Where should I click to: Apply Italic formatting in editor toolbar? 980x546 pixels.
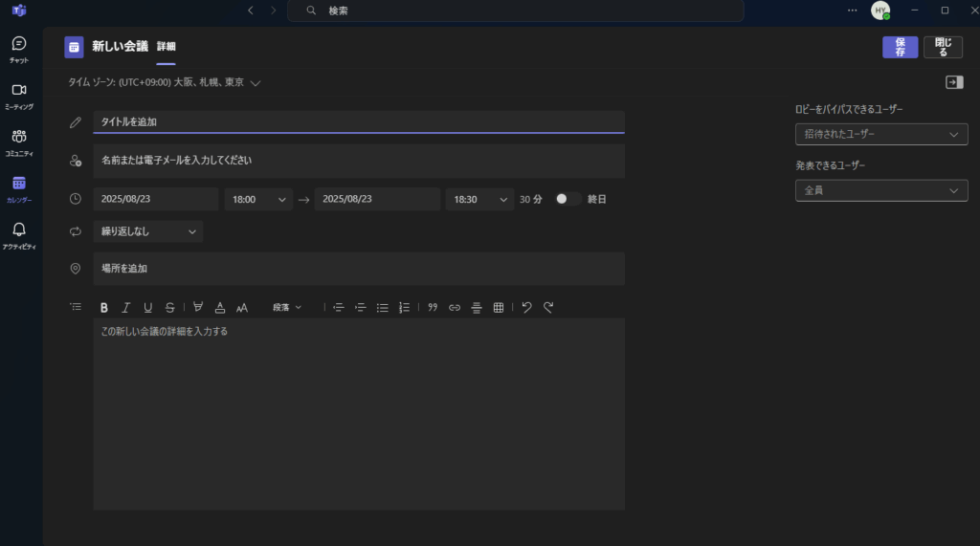[x=125, y=307]
